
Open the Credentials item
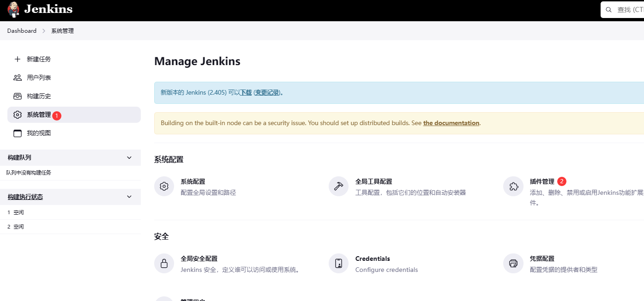click(373, 259)
